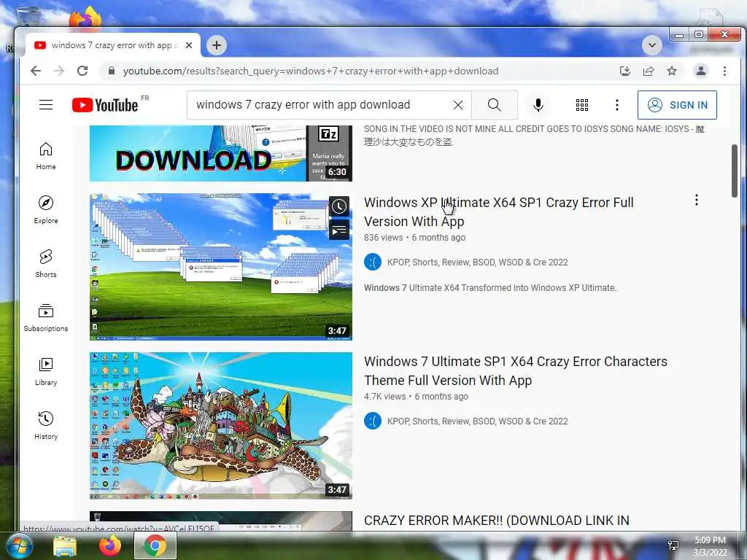Click the share page icon in address bar

pos(649,71)
